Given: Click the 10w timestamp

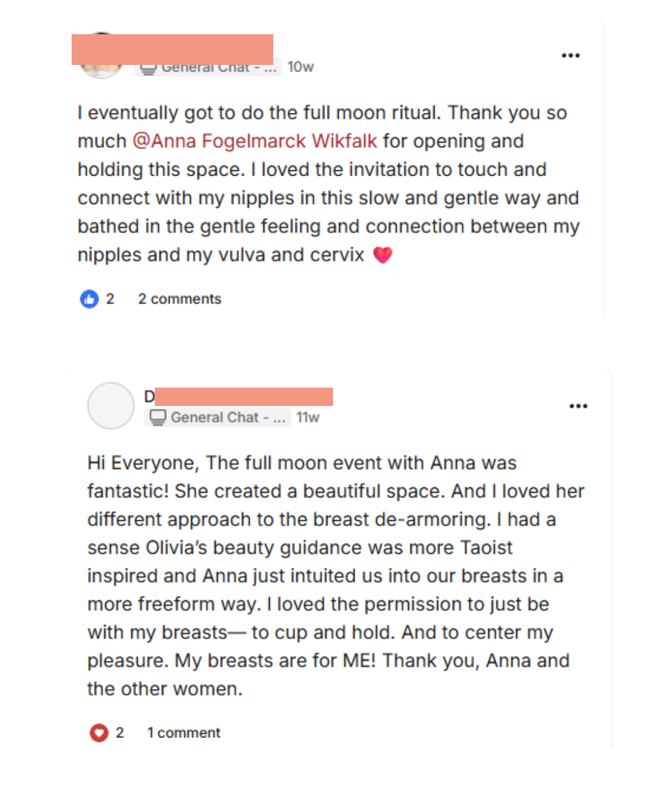Looking at the screenshot, I should pyautogui.click(x=300, y=67).
